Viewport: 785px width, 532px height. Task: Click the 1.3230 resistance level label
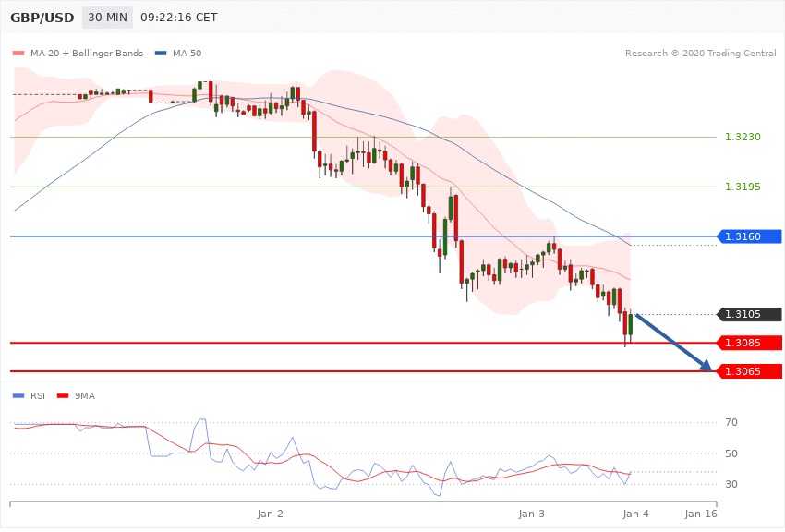pyautogui.click(x=743, y=137)
